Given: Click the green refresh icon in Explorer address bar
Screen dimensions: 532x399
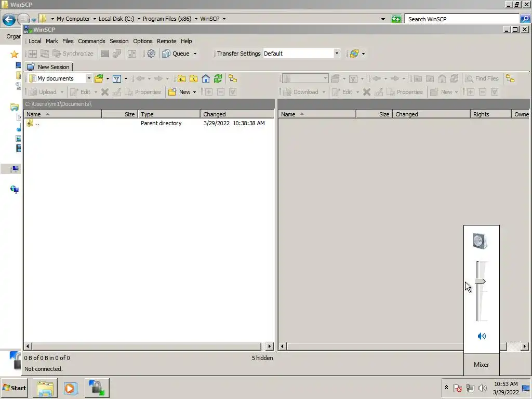Looking at the screenshot, I should 396,19.
